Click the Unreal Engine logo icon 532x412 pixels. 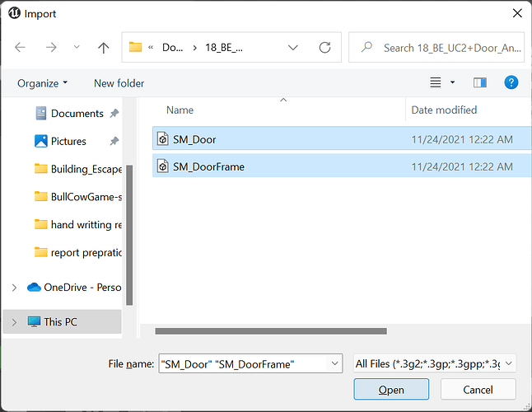point(14,13)
